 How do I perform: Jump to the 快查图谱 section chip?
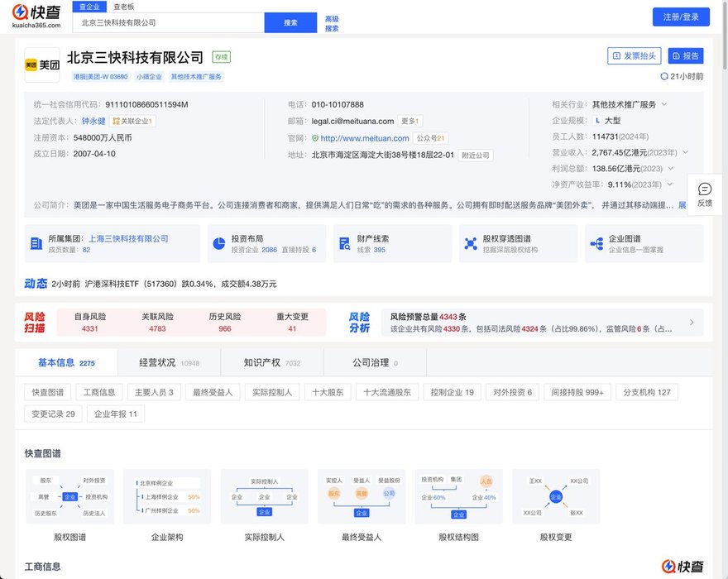47,392
